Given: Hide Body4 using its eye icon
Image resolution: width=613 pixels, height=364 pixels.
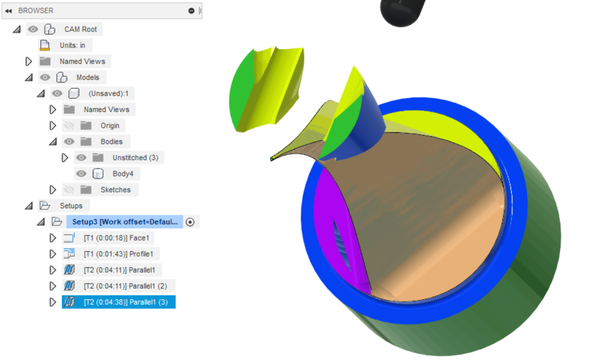Looking at the screenshot, I should coord(81,174).
